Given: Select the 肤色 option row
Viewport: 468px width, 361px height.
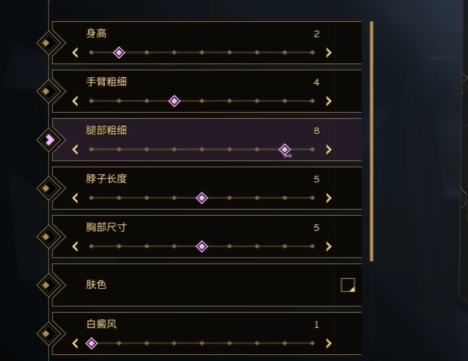Looking at the screenshot, I should [x=207, y=285].
